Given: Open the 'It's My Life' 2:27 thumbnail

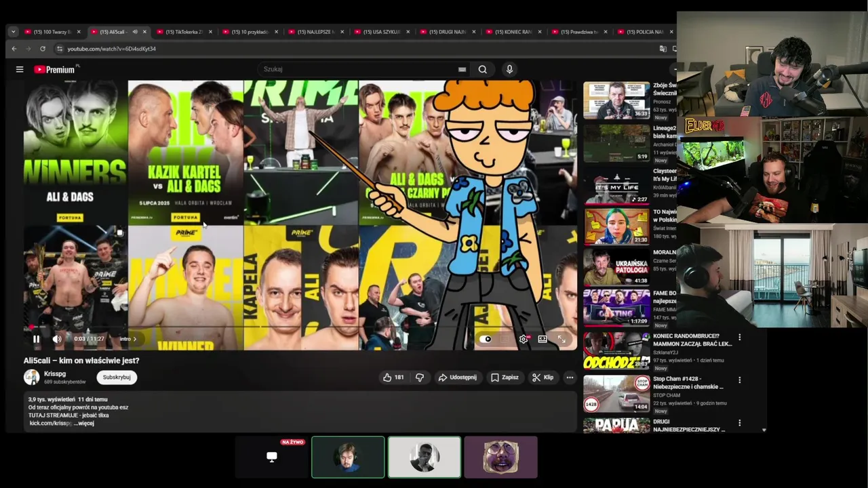Looking at the screenshot, I should coord(616,185).
